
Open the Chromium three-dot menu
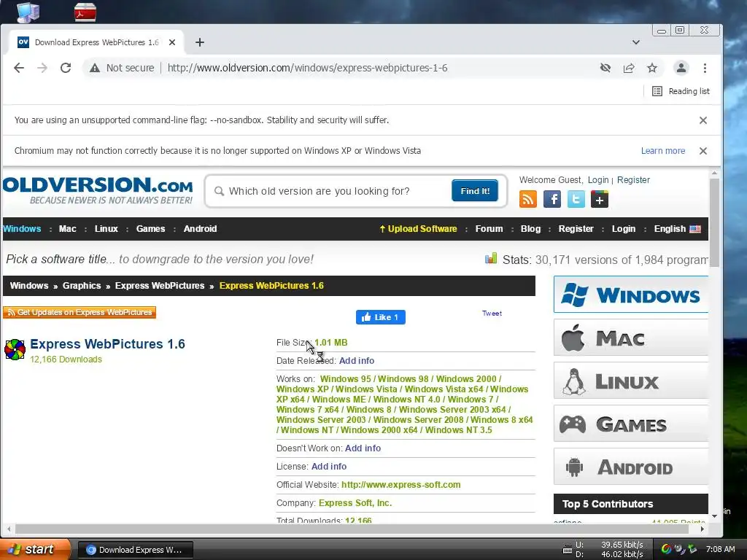[x=705, y=68]
